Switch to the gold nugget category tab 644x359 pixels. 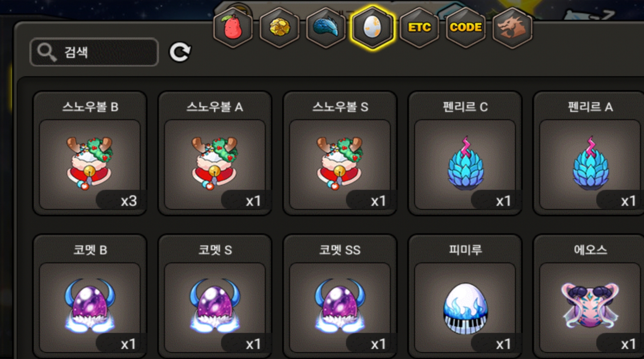tap(279, 28)
